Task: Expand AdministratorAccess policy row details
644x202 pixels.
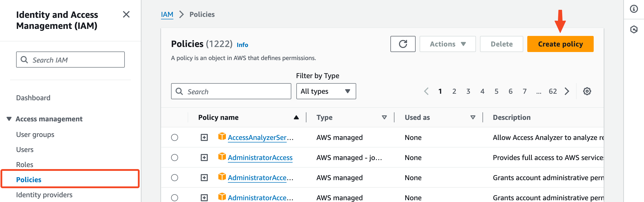Action: pyautogui.click(x=204, y=158)
